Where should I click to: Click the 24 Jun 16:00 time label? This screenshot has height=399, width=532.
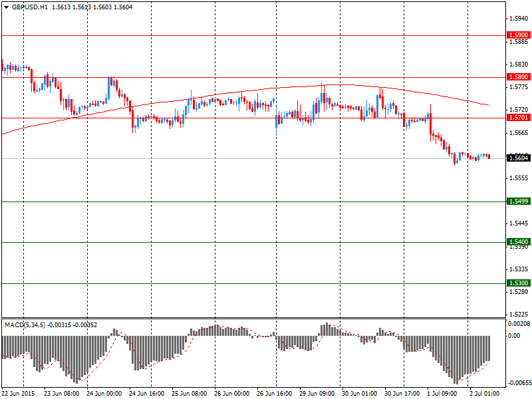pos(147,394)
